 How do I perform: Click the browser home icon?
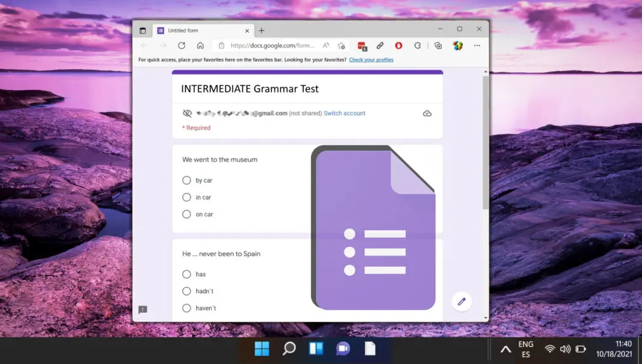pos(200,46)
